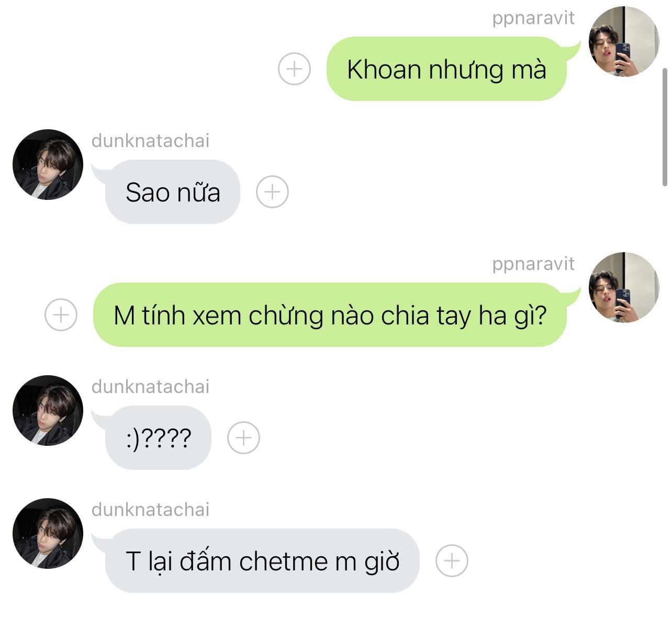This screenshot has width=672, height=618.
Task: Click the vertical scrollbar on right edge
Action: pos(665,127)
